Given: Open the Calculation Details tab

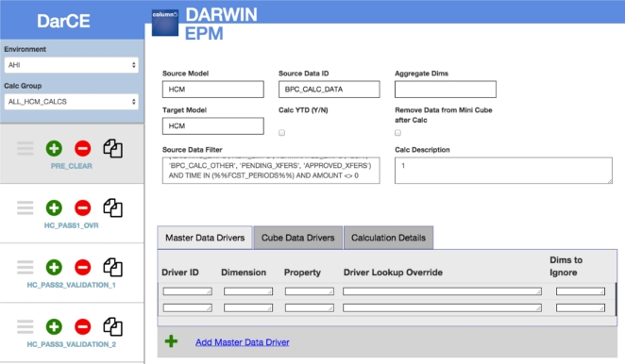Looking at the screenshot, I should click(x=388, y=238).
